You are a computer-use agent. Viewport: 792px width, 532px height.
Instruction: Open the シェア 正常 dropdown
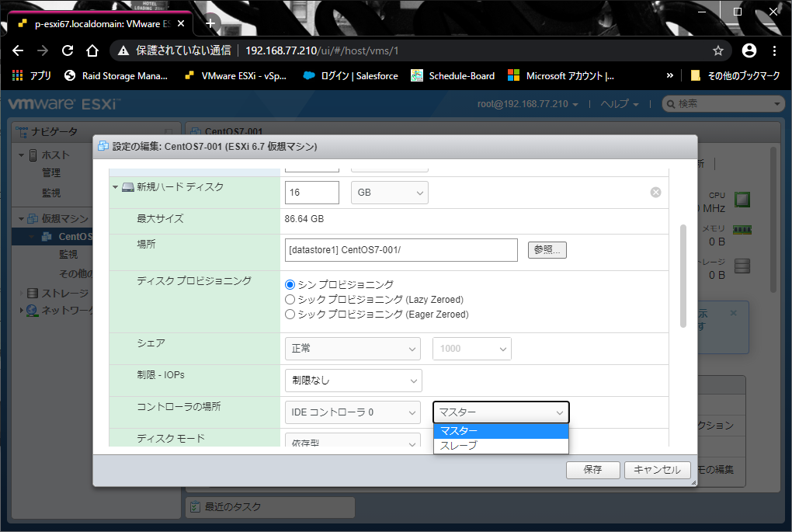click(x=353, y=349)
